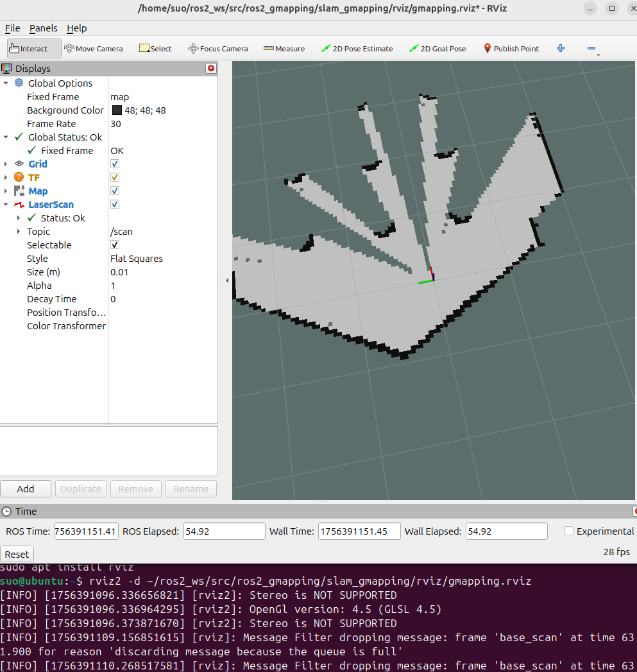Select the Color Transformer row
The height and width of the screenshot is (672, 637).
(x=109, y=325)
